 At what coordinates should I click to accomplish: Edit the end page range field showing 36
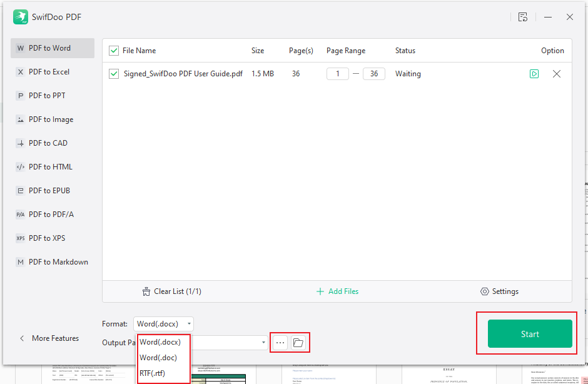point(374,74)
